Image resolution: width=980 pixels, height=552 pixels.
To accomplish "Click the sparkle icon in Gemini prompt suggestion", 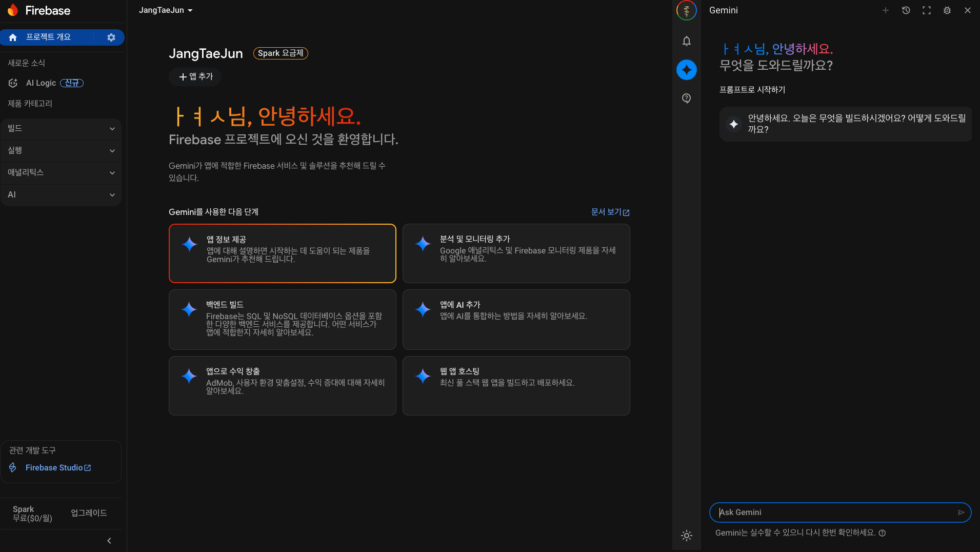I will (x=734, y=124).
